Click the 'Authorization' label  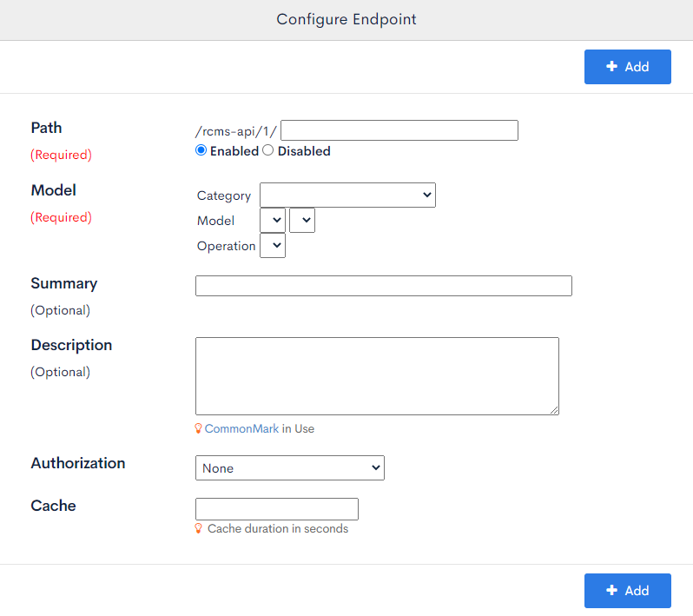(78, 463)
